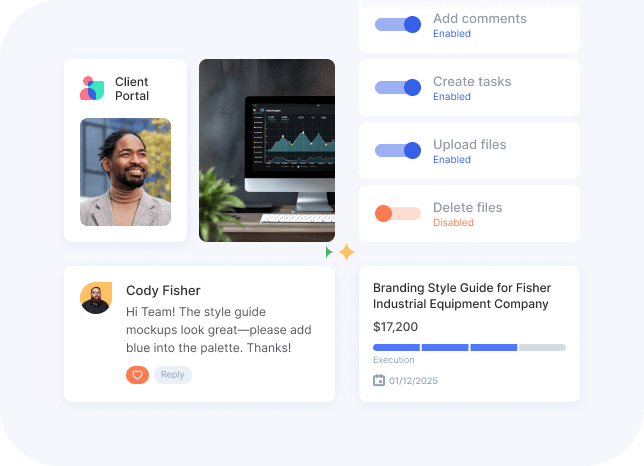
Task: Click the heart like icon under the message
Action: tap(137, 375)
